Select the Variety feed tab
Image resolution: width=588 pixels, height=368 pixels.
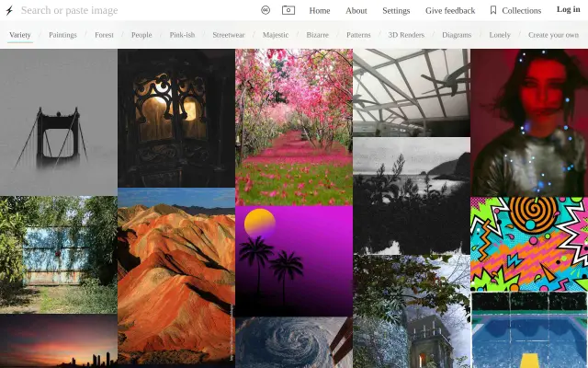pos(20,35)
